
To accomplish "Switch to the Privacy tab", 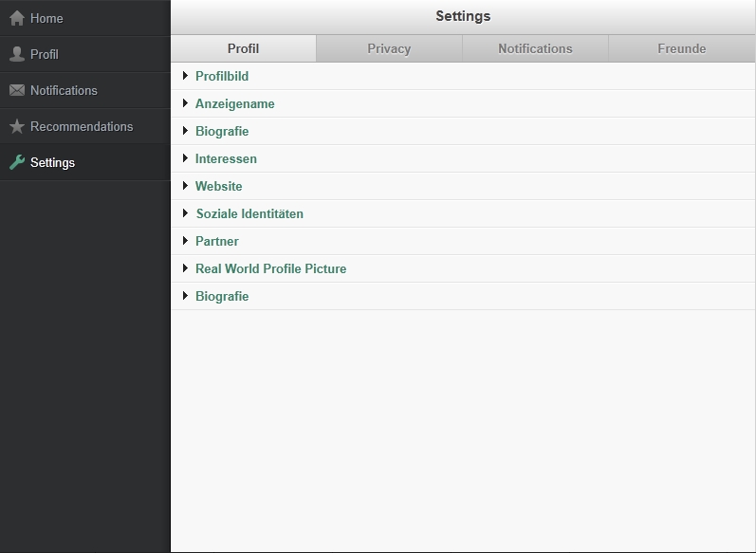I will [x=389, y=48].
